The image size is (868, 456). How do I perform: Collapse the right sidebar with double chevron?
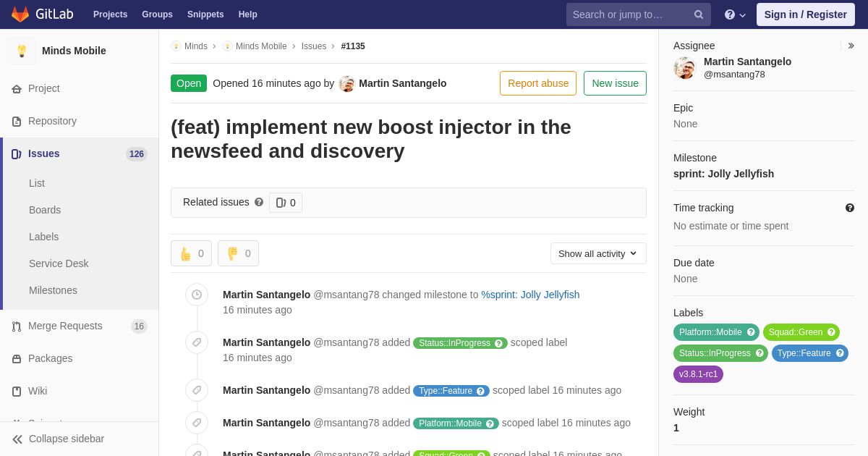pyautogui.click(x=851, y=46)
